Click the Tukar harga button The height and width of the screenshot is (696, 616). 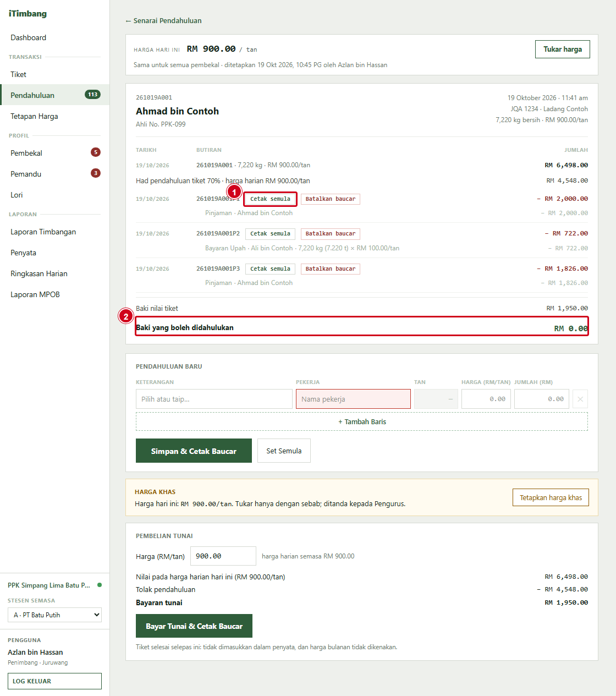pos(563,49)
